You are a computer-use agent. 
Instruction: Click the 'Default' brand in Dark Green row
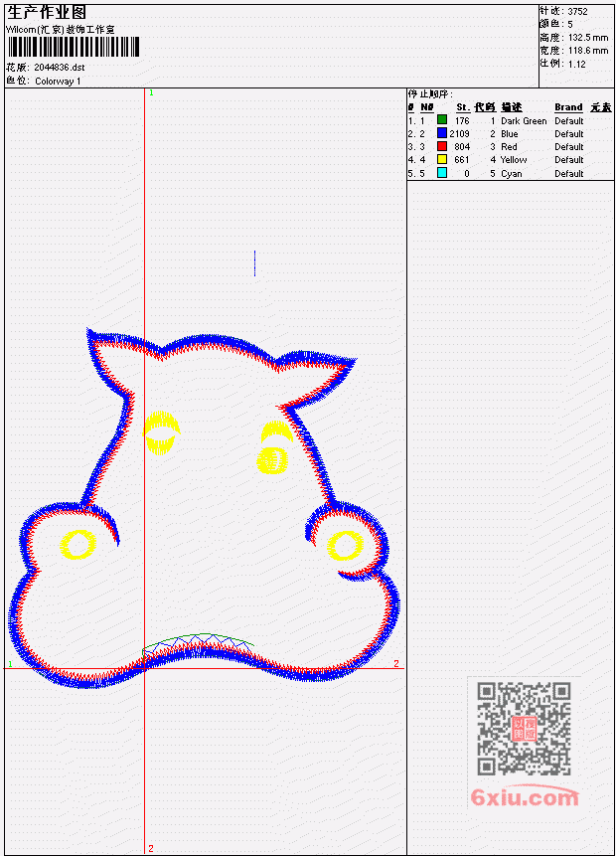click(x=568, y=121)
